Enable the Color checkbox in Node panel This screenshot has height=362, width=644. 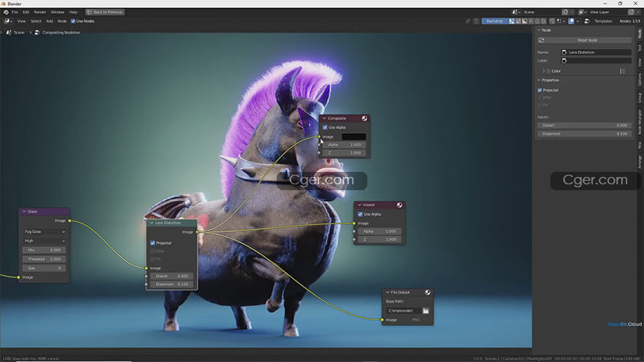coord(548,71)
